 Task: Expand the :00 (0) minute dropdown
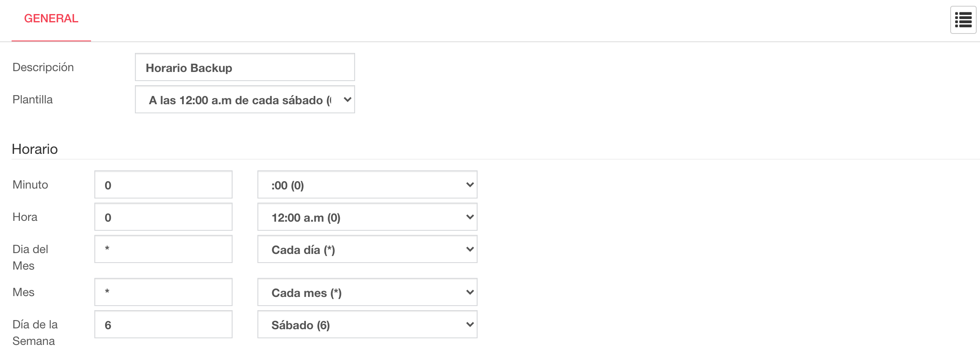click(367, 184)
